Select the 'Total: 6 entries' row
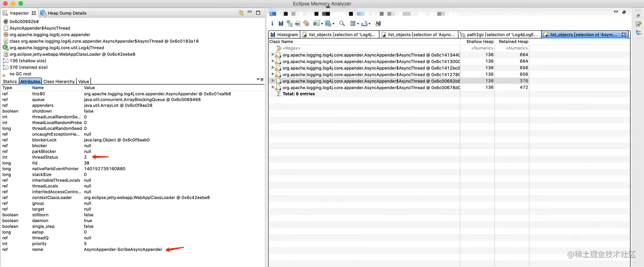This screenshot has height=267, width=644. (299, 94)
